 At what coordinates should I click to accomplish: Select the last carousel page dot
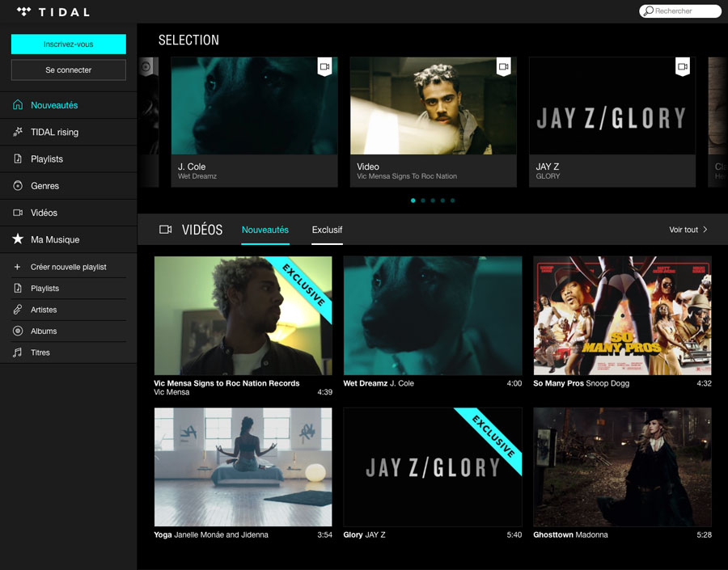point(453,201)
